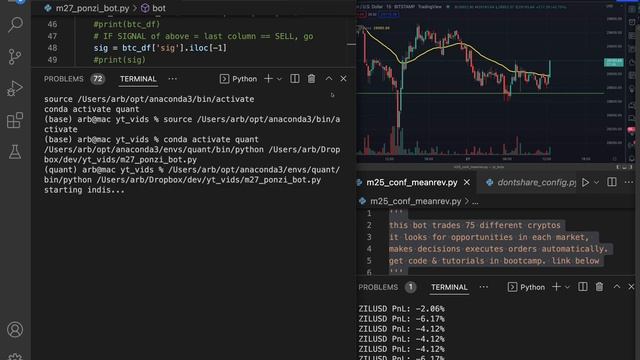Click the left editor minimap
The image size is (640, 360).
tap(351, 41)
